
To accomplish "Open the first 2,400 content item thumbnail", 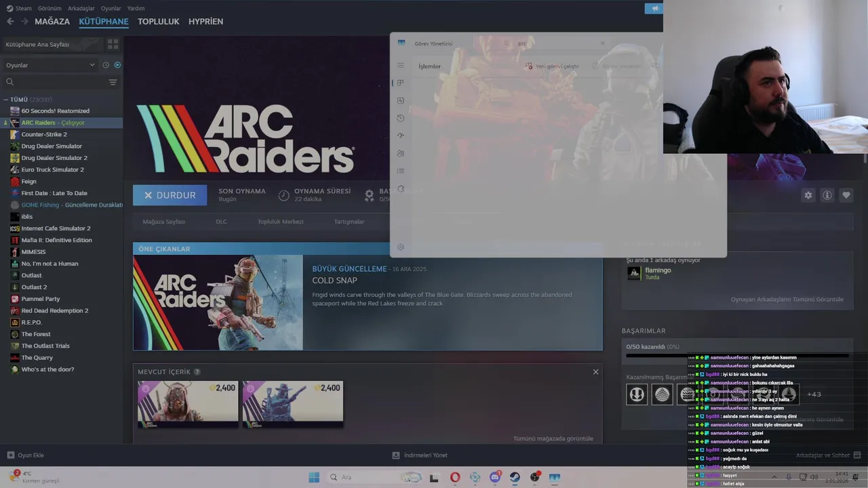I will coord(188,404).
